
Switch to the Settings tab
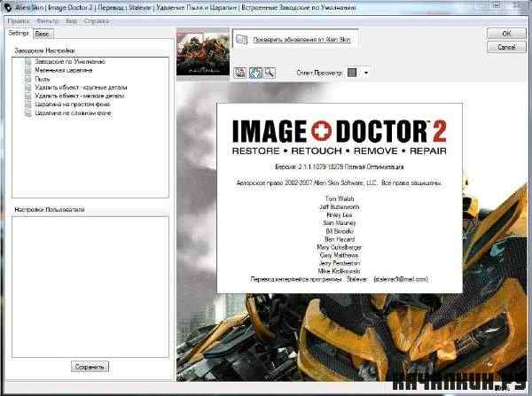click(x=19, y=34)
